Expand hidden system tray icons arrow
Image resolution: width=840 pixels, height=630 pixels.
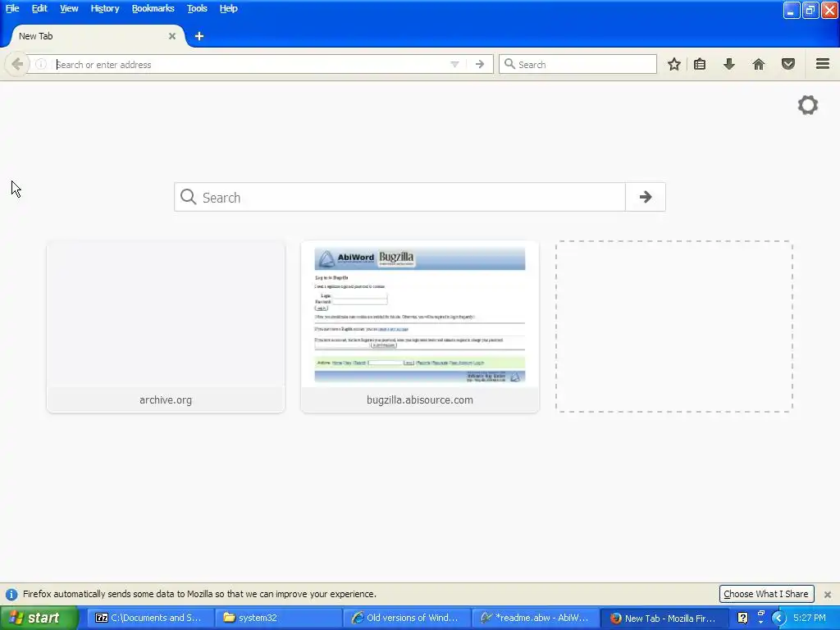[x=778, y=619]
